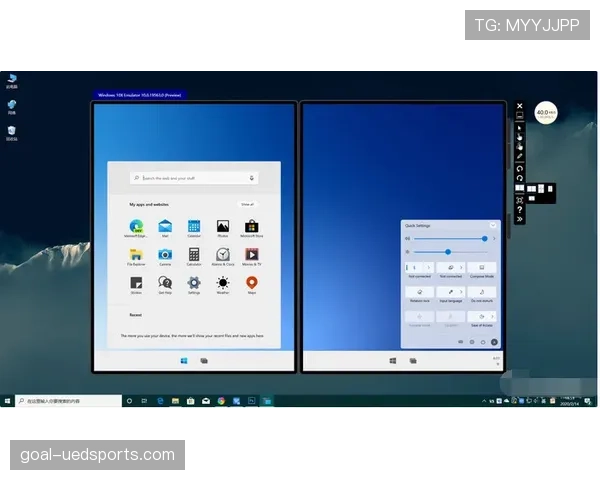This screenshot has width=600, height=480.
Task: Expand Ease of Access options arrow
Action: click(492, 317)
